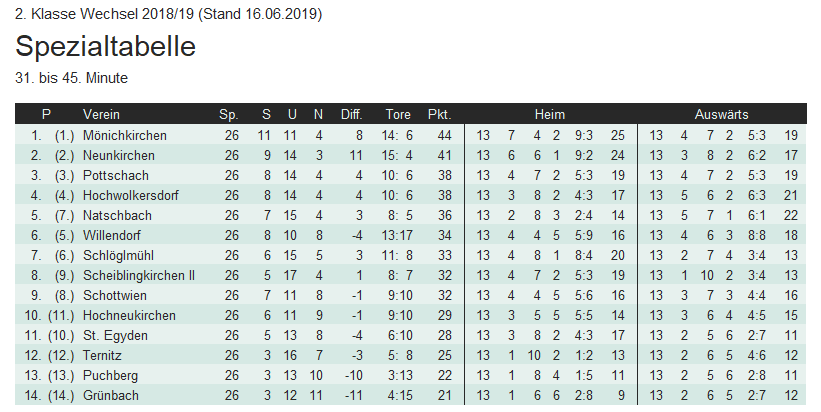Open the Puchberg team entry
Viewport: 821px width, 412px height.
coord(111,375)
